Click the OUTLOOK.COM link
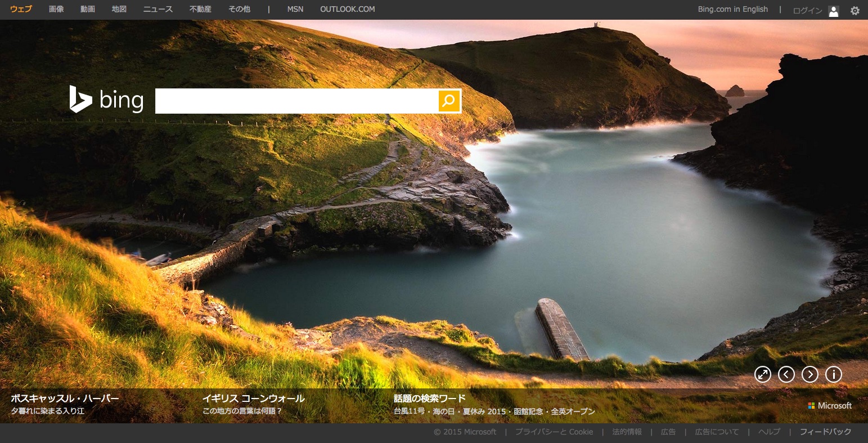This screenshot has width=868, height=443. click(x=347, y=9)
